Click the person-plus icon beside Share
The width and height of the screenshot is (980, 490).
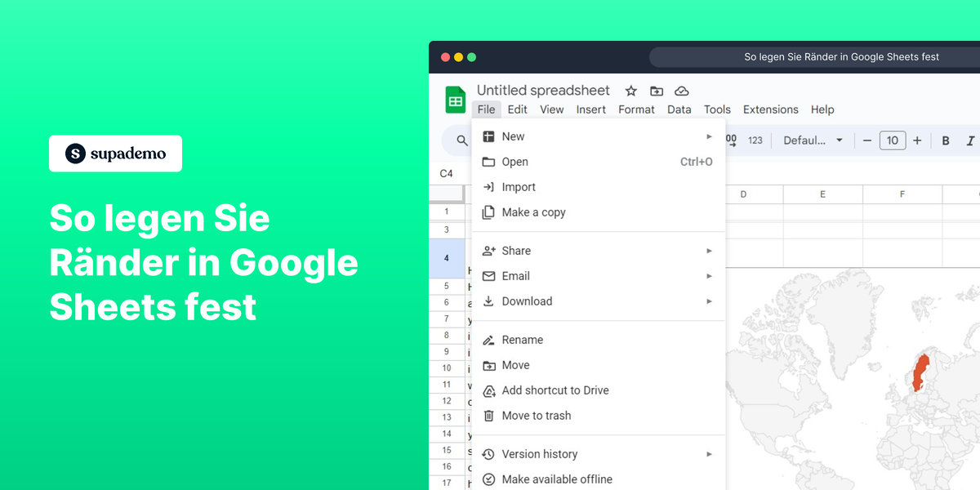(488, 251)
